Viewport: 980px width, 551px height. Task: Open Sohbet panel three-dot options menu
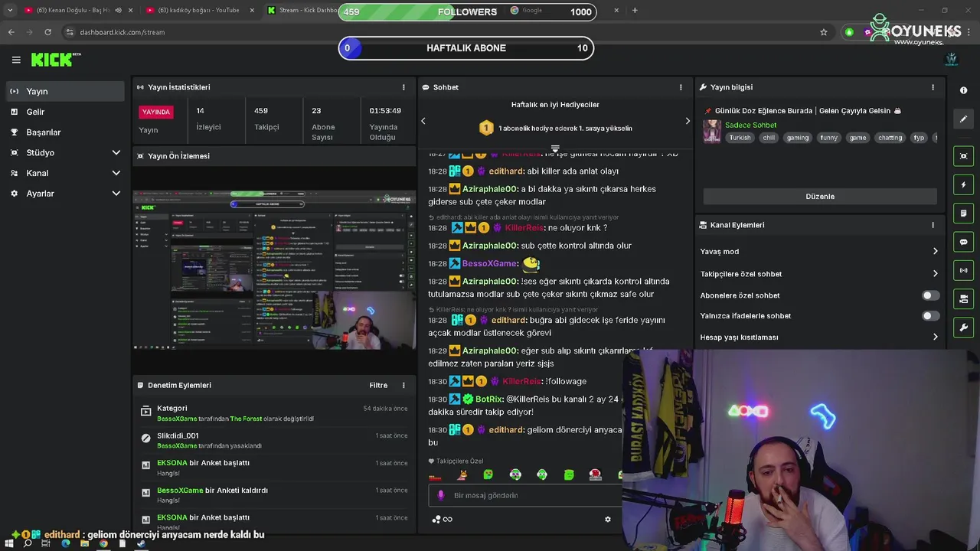click(681, 87)
